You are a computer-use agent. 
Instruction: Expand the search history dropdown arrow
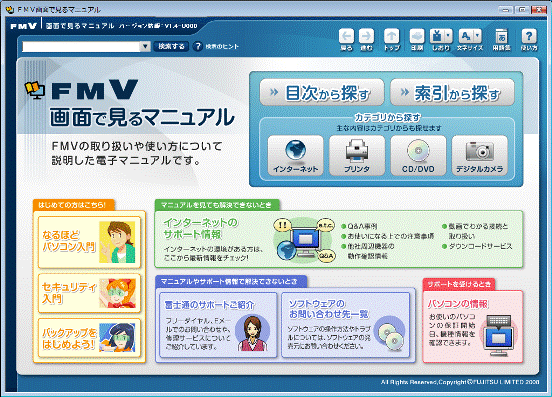tap(145, 46)
